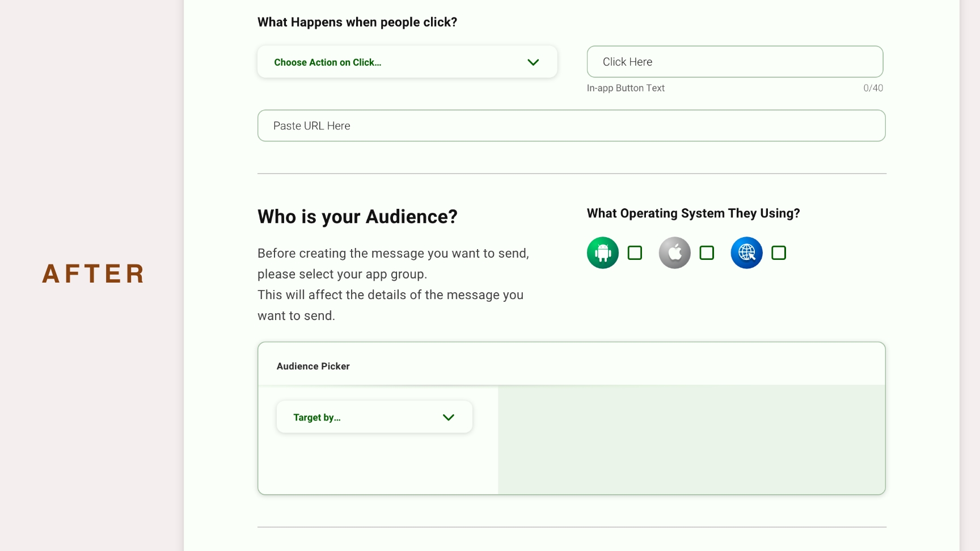Click the 0/40 character counter
This screenshot has width=980, height=551.
click(873, 88)
